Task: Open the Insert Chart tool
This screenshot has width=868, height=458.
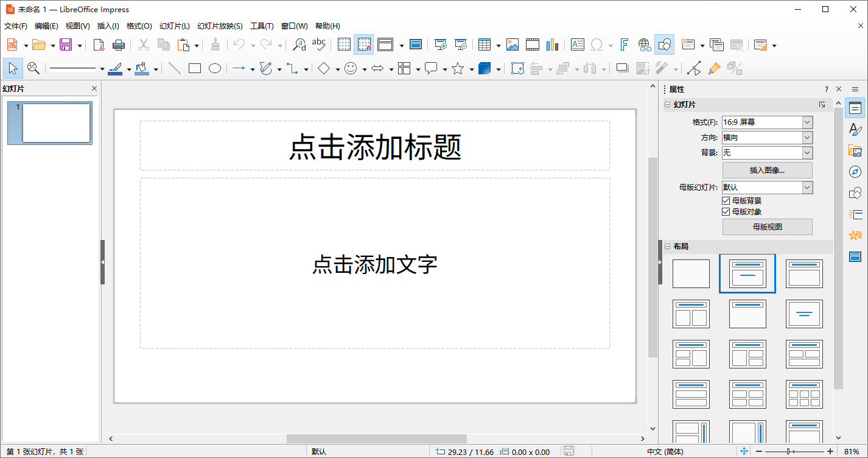Action: click(x=553, y=44)
